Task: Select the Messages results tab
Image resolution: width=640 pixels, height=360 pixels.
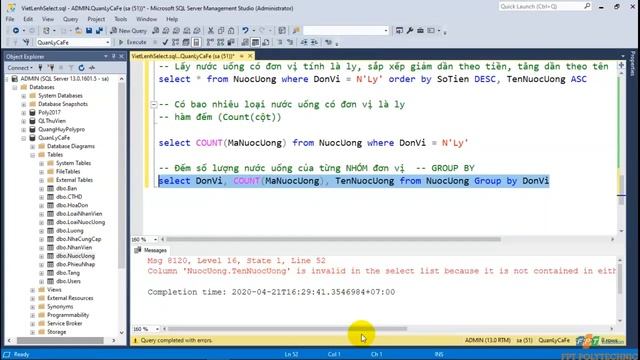Action: point(151,250)
